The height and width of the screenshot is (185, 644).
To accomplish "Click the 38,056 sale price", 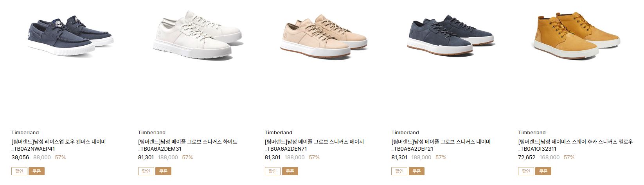I will click(20, 157).
